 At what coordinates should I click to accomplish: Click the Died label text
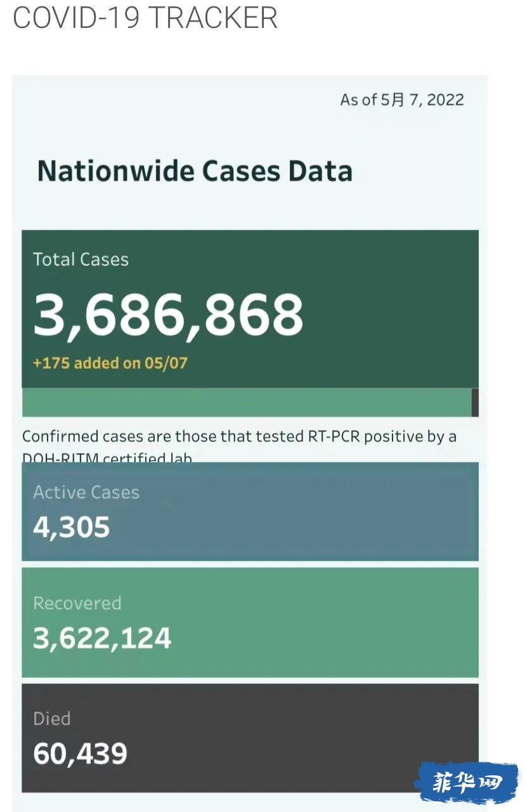(x=51, y=718)
